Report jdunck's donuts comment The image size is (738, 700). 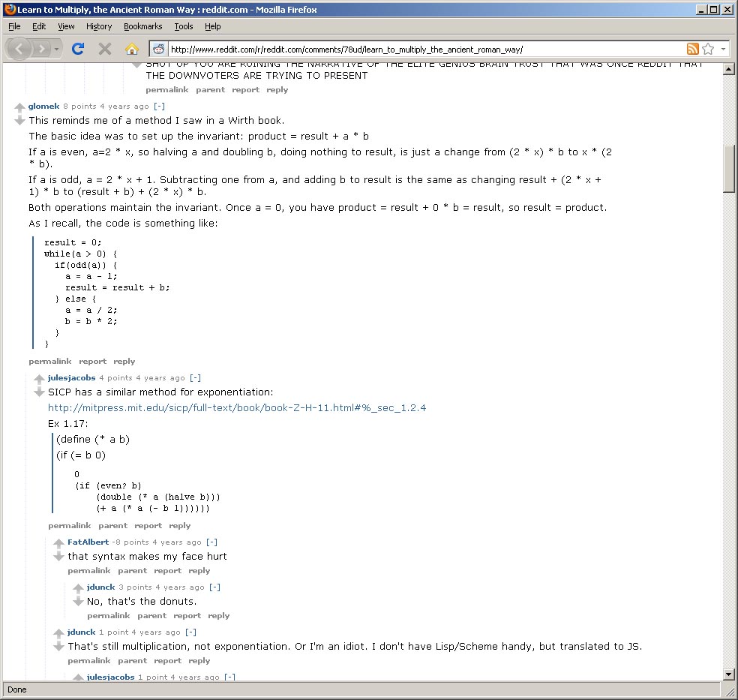[187, 616]
